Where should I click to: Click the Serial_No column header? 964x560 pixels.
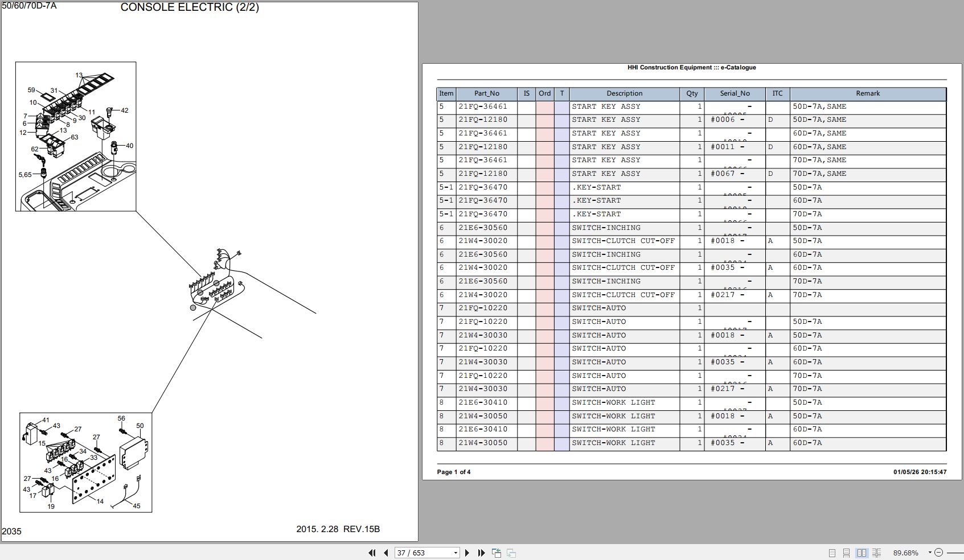[735, 93]
